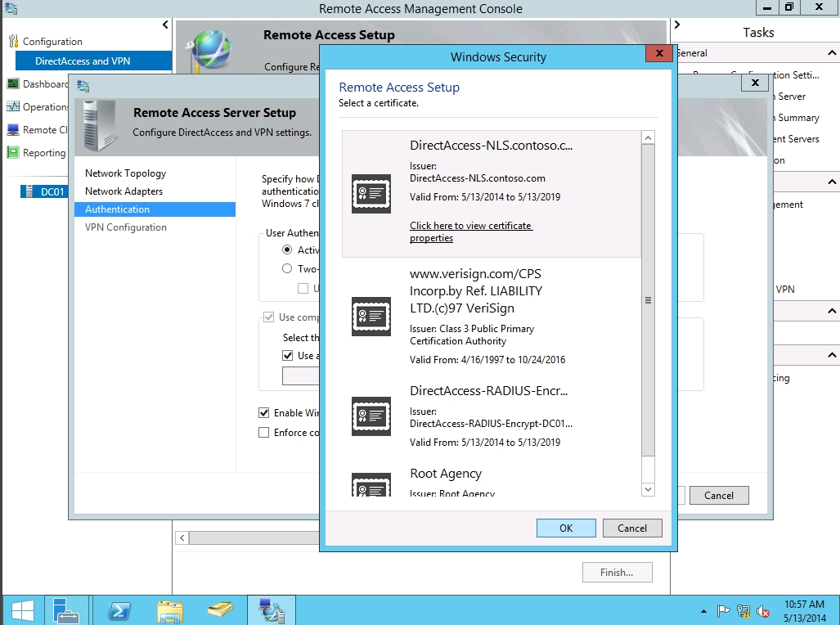The image size is (840, 625).
Task: Launch Server Manager from taskbar
Action: (x=66, y=610)
